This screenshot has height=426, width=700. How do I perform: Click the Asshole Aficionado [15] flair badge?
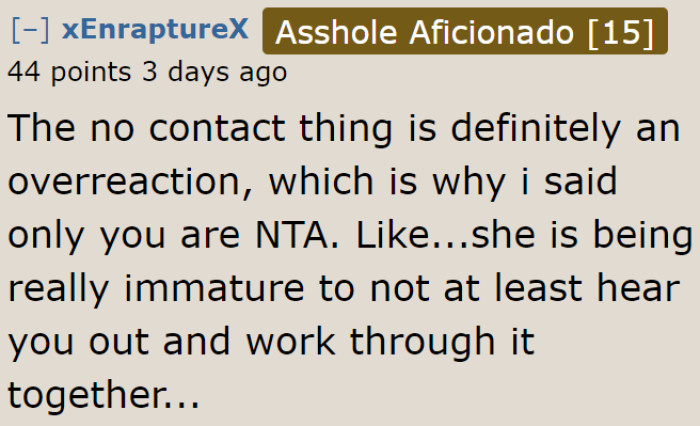(465, 31)
